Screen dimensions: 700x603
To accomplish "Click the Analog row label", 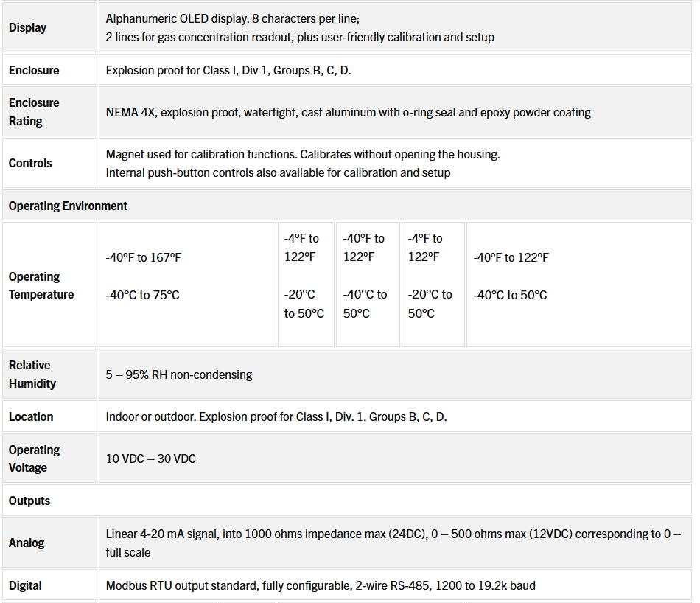I will 27,543.
